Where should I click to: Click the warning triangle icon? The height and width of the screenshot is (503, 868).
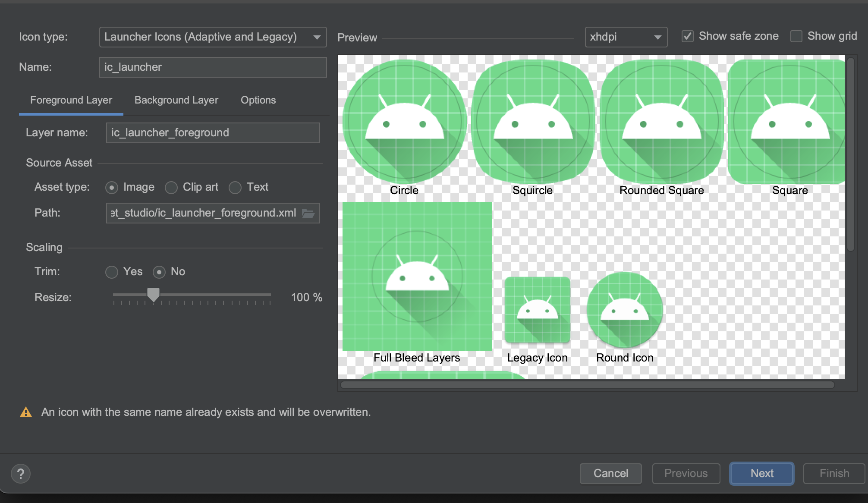click(x=26, y=412)
